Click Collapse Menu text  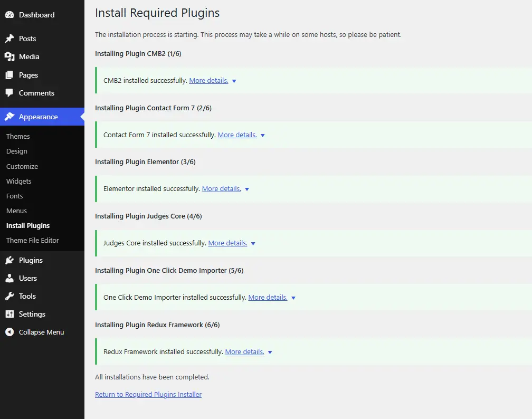point(41,332)
